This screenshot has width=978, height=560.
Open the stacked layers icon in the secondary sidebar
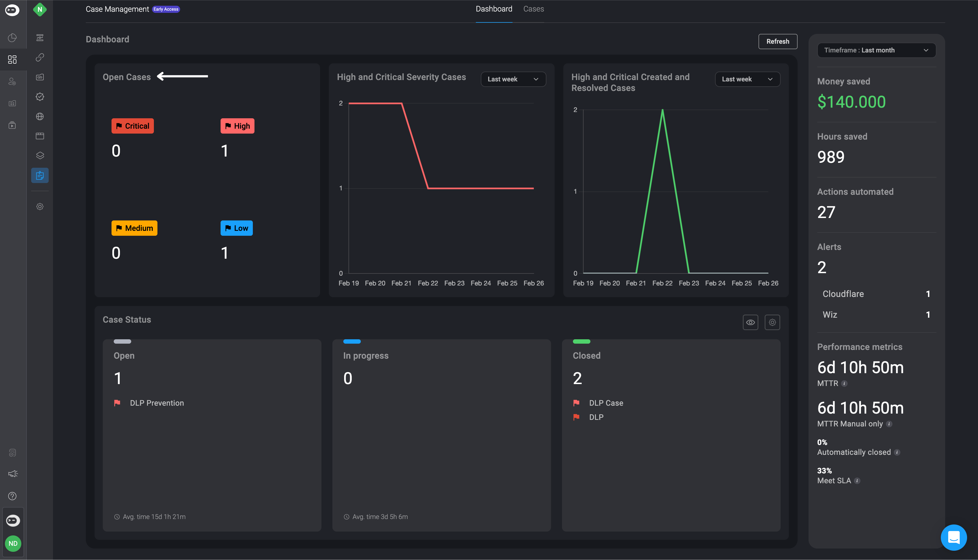click(40, 156)
